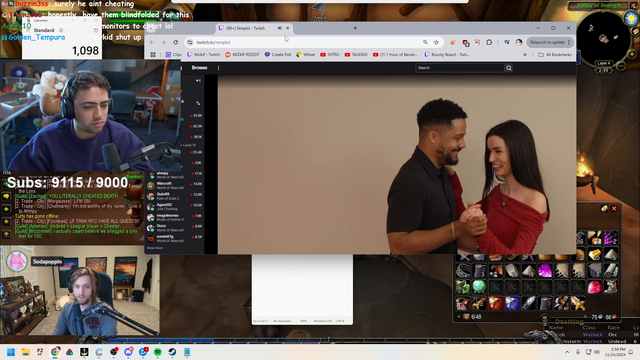Click the volume icon in system tray
640x360 pixels.
597,352
